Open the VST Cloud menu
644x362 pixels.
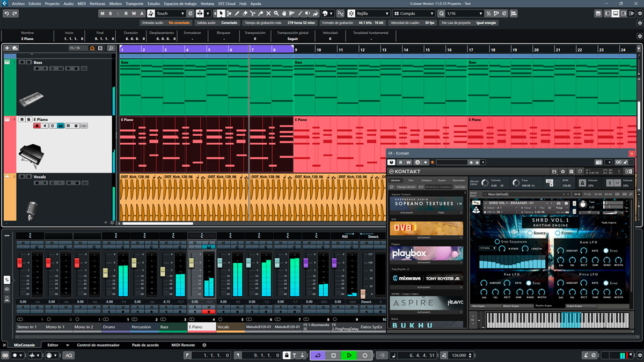(x=227, y=3)
